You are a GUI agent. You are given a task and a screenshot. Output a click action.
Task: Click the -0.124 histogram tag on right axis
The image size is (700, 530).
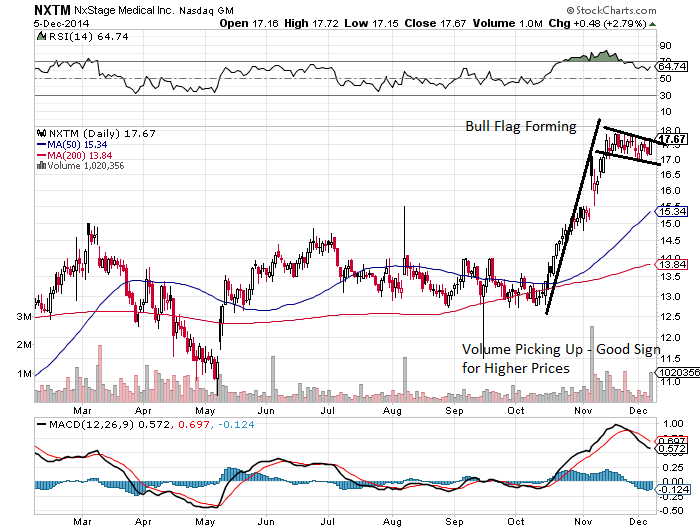pyautogui.click(x=675, y=490)
